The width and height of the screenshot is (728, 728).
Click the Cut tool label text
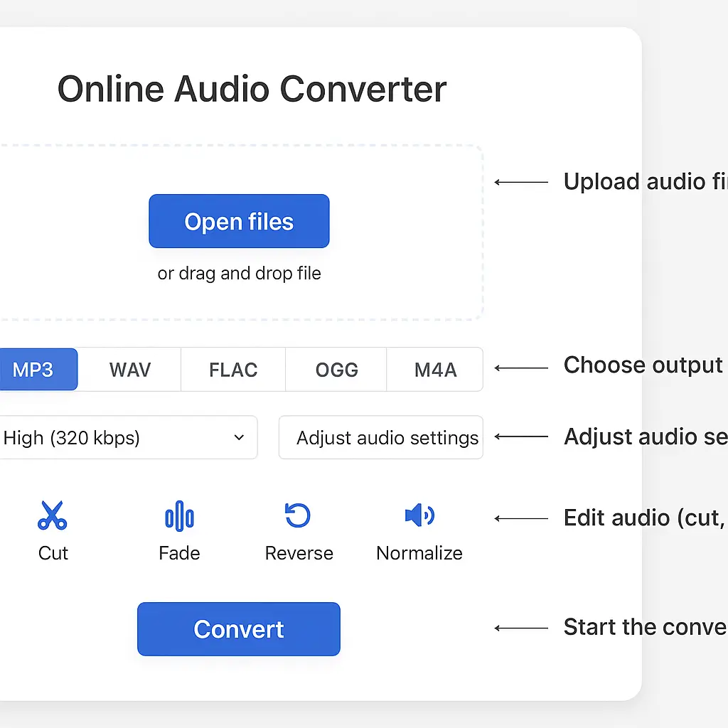53,553
